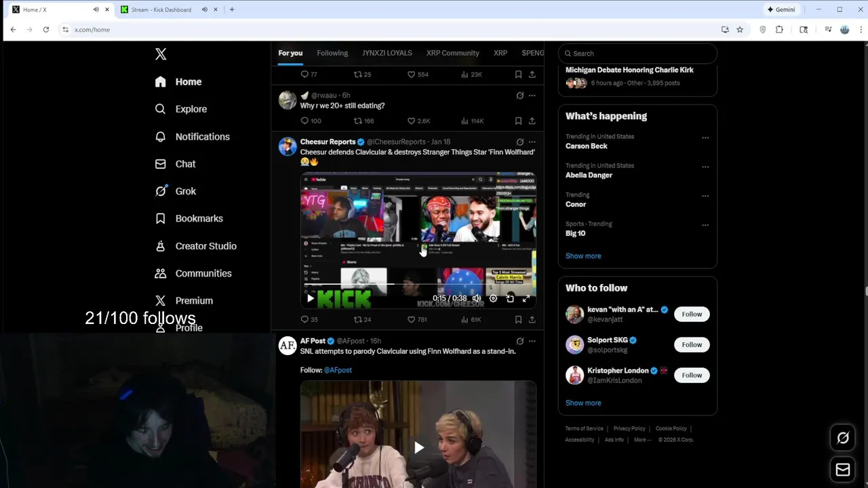
Task: Expand Cheesur video to fullscreen
Action: click(x=526, y=298)
